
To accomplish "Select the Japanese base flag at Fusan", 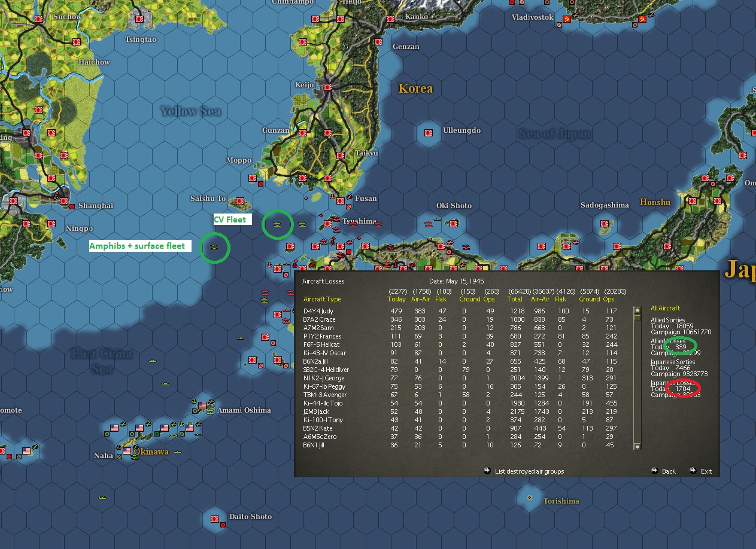I will [339, 201].
